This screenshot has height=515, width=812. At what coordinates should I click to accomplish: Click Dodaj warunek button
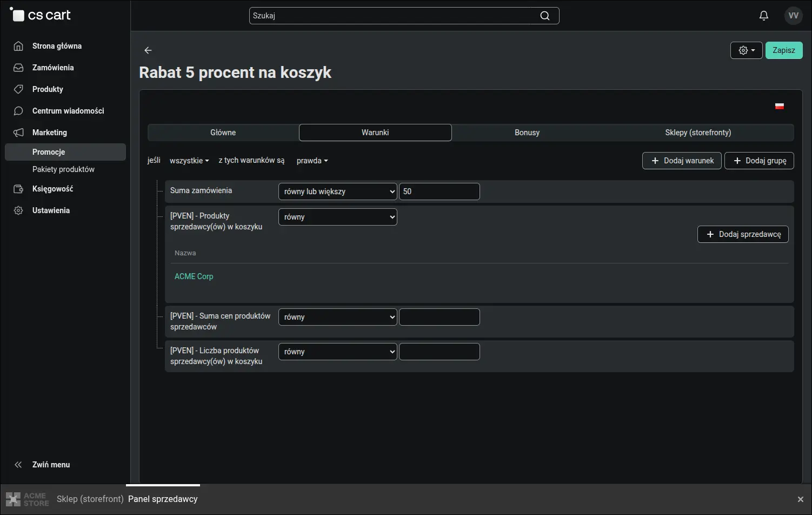point(682,161)
